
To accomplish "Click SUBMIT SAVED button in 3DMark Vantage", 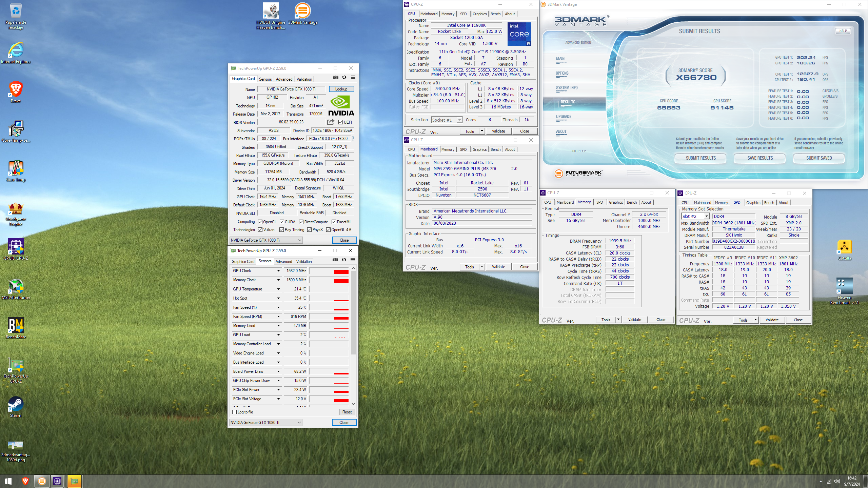I will [x=819, y=158].
